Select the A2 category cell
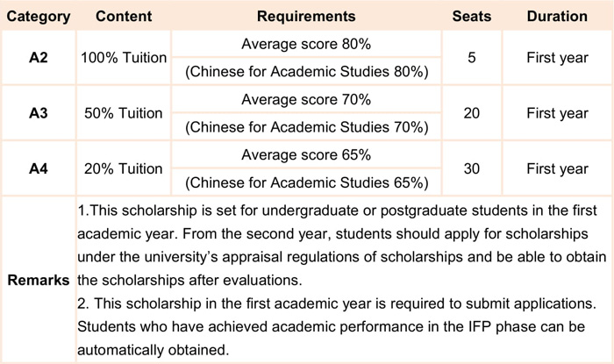The width and height of the screenshot is (614, 364). tap(38, 58)
